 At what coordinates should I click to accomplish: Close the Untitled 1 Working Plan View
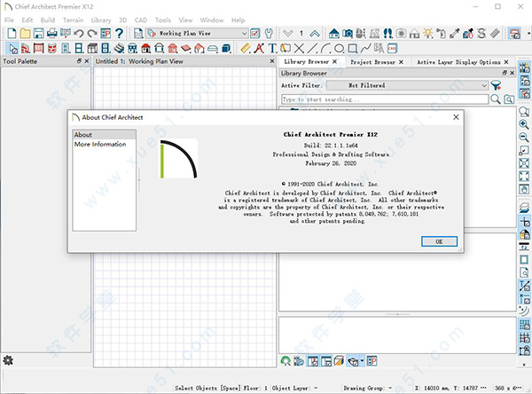272,61
